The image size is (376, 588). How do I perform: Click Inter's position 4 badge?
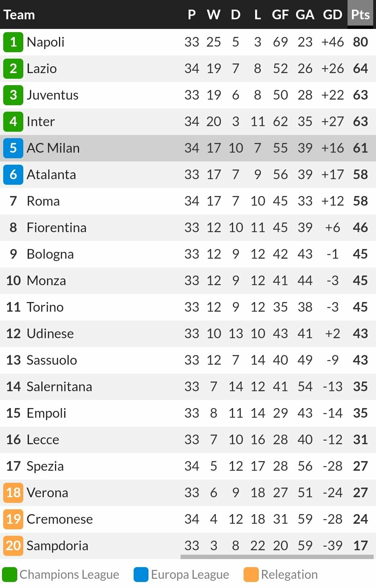(13, 121)
